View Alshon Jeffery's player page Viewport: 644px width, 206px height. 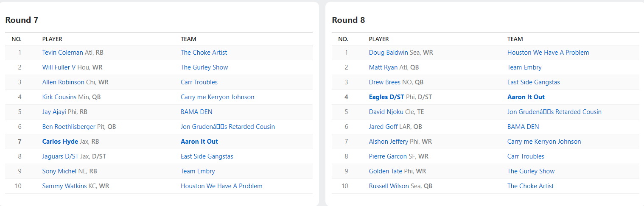[388, 142]
